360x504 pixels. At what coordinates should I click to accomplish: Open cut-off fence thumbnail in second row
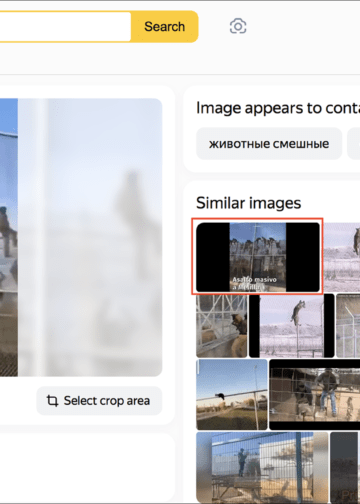pos(348,326)
